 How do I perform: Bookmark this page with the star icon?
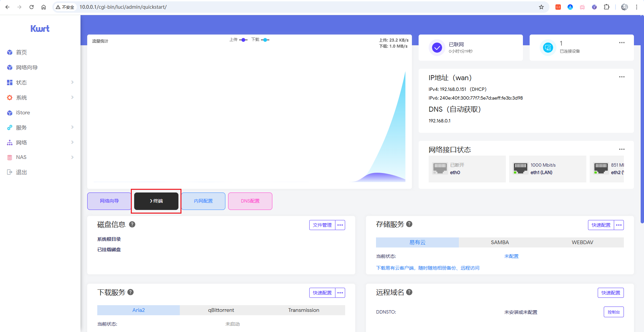click(541, 7)
